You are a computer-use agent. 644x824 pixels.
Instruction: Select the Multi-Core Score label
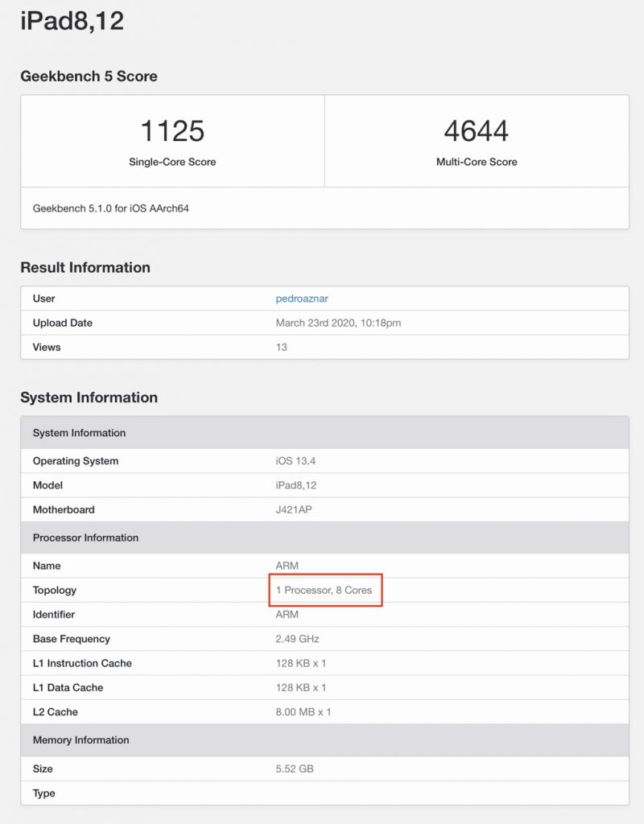477,162
